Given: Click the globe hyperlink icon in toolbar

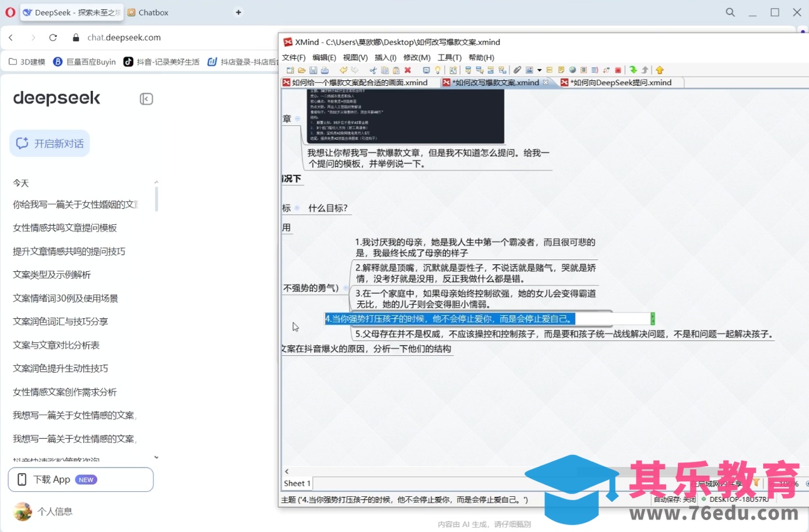Looking at the screenshot, I should click(x=573, y=70).
